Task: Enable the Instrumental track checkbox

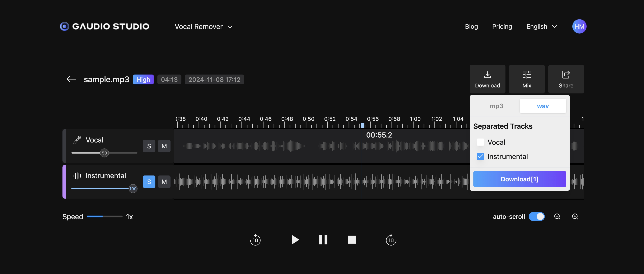Action: coord(480,156)
